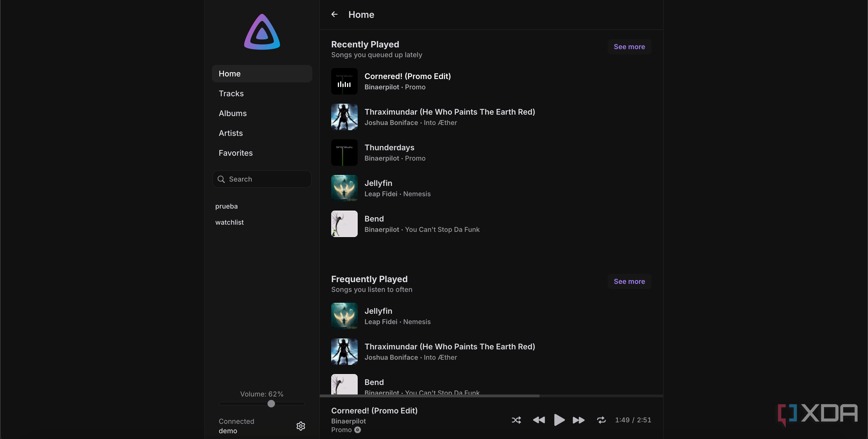Go to Tracks in the sidebar
Screen dimensions: 868x439
click(262, 93)
